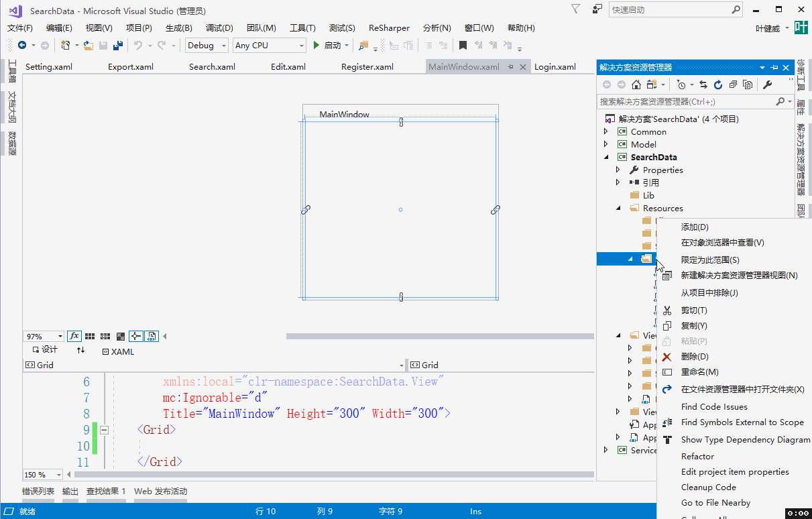Screen dimensions: 812x519
Task: Open the 错误列表 error list tab
Action: (38, 492)
